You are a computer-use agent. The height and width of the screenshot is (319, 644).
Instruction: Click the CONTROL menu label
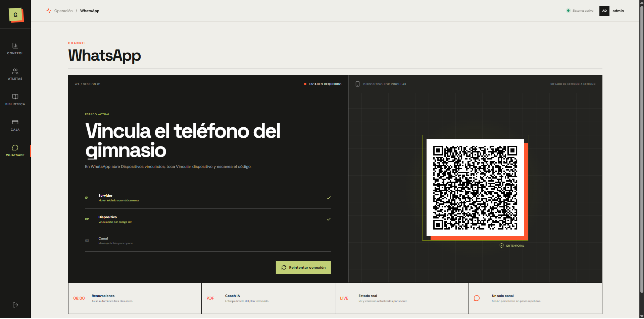click(15, 53)
